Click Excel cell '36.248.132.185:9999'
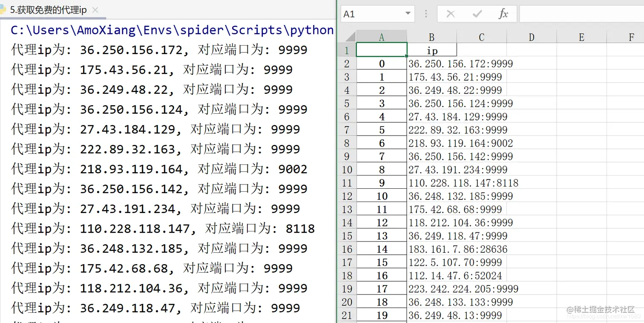The height and width of the screenshot is (323, 644). point(460,196)
